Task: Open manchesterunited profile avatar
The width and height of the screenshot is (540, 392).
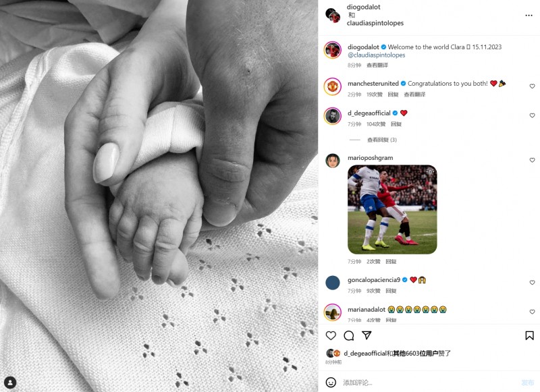Action: tap(332, 86)
